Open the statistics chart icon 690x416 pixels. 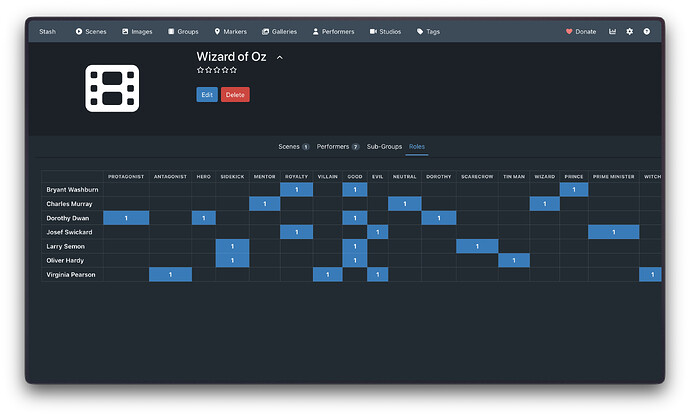[612, 32]
